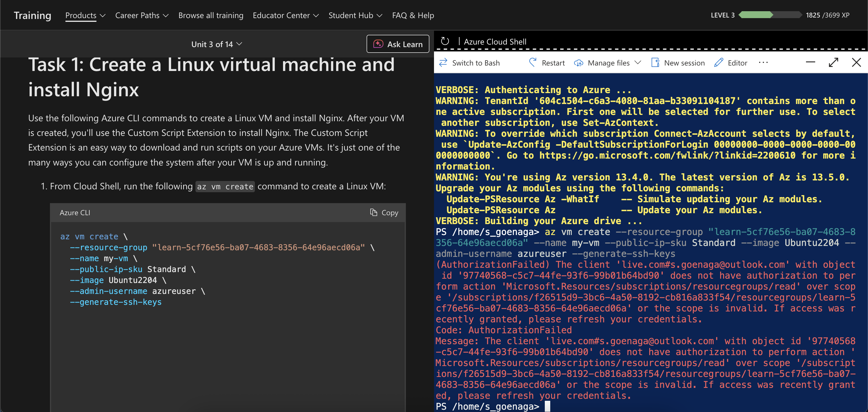Expand the Products menu
The height and width of the screenshot is (412, 868).
pyautogui.click(x=85, y=16)
